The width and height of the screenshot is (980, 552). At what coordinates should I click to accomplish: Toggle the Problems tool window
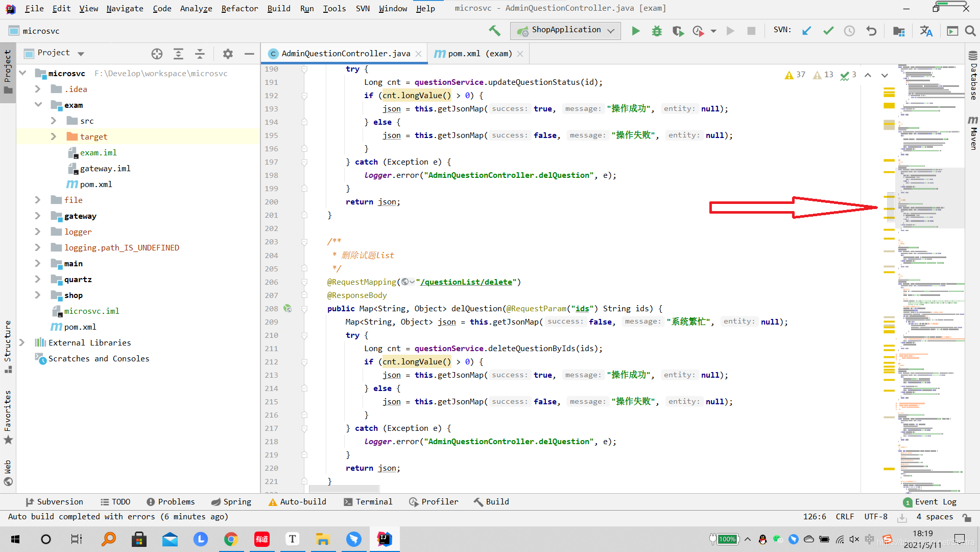[171, 502]
